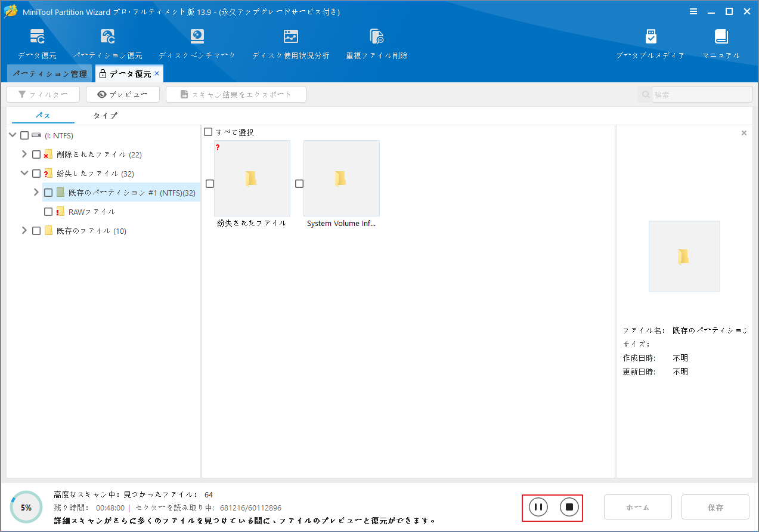Click the preview pane folder thumbnail
This screenshot has width=759, height=532.
pos(684,256)
